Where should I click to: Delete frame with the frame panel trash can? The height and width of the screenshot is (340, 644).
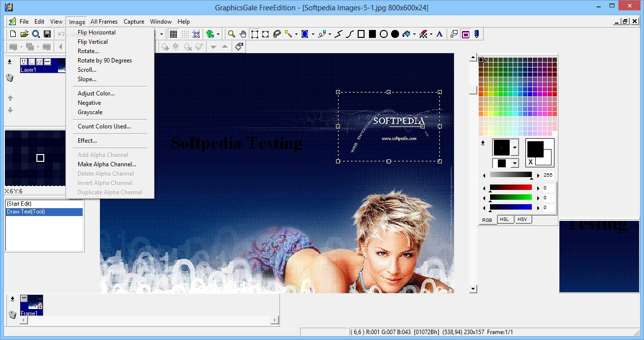point(13,314)
